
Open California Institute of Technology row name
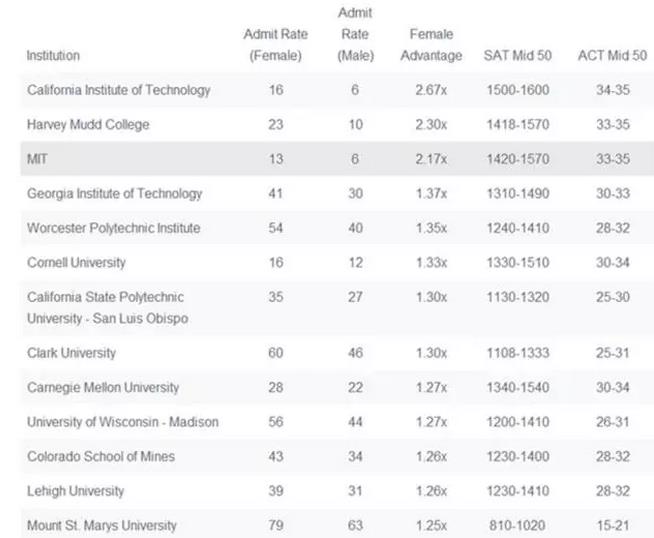pos(119,90)
